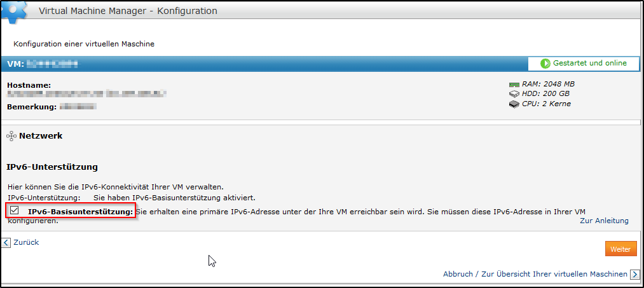Click the blurred Hostname value
This screenshot has width=644, height=288.
86,94
